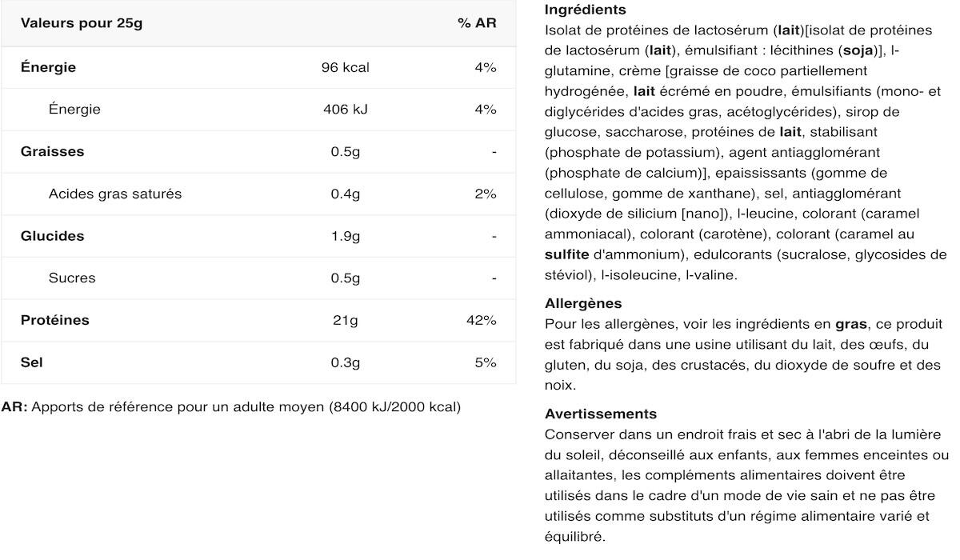Select the "21g" protein value

[345, 320]
